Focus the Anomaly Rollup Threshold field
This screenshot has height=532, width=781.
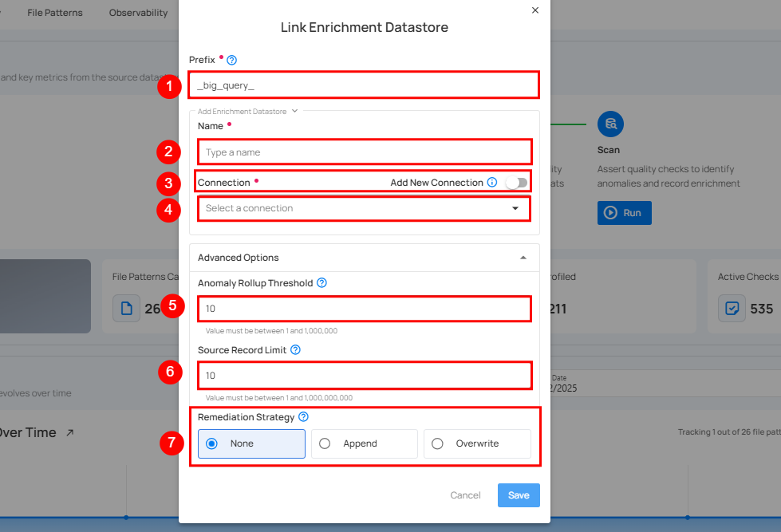pos(365,309)
